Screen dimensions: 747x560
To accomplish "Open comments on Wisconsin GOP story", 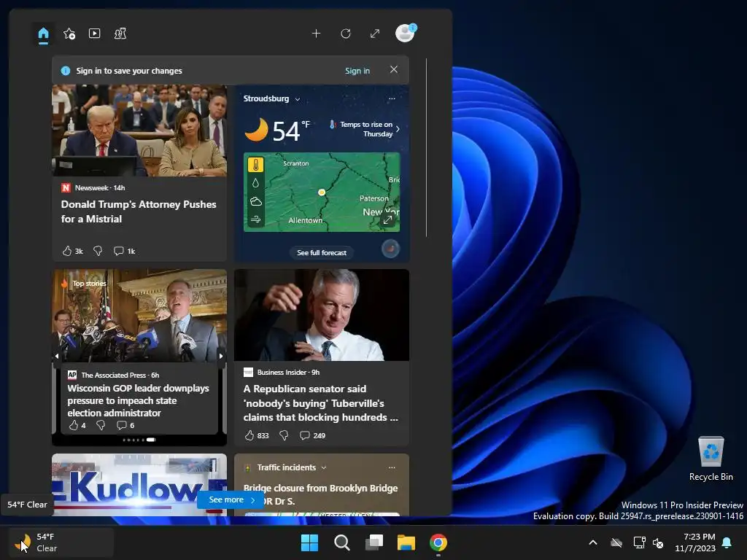I will [125, 425].
